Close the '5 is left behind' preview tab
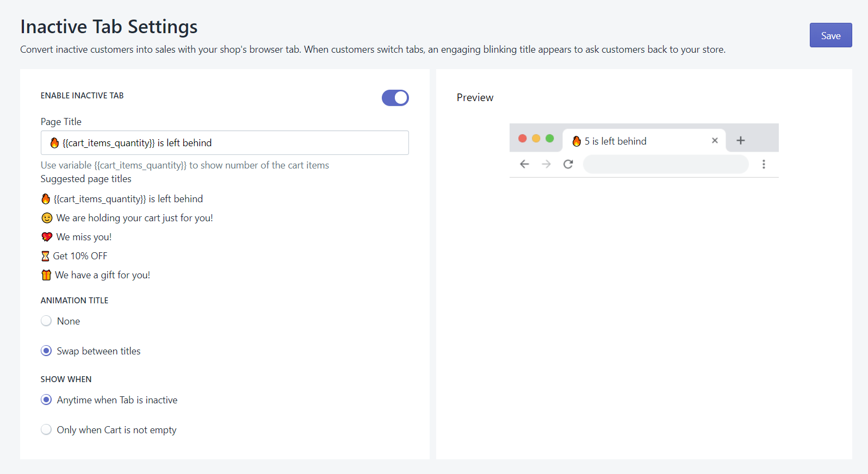Image resolution: width=868 pixels, height=474 pixels. 715,141
